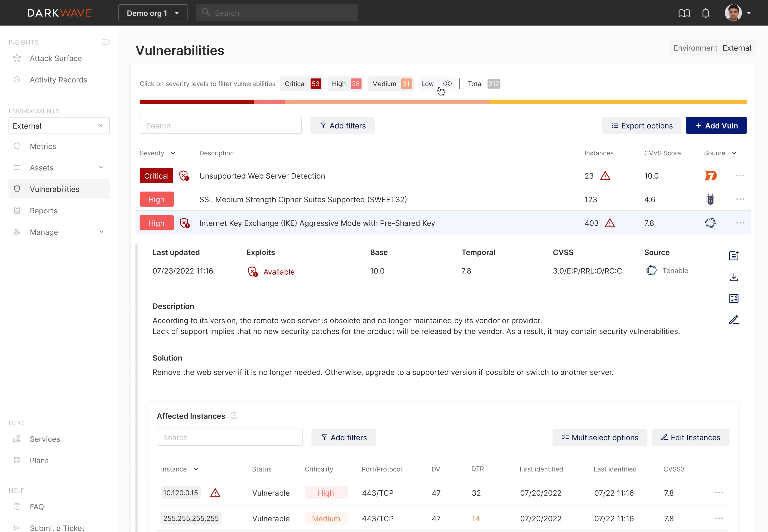Switch to Reports in the sidebar

point(43,210)
